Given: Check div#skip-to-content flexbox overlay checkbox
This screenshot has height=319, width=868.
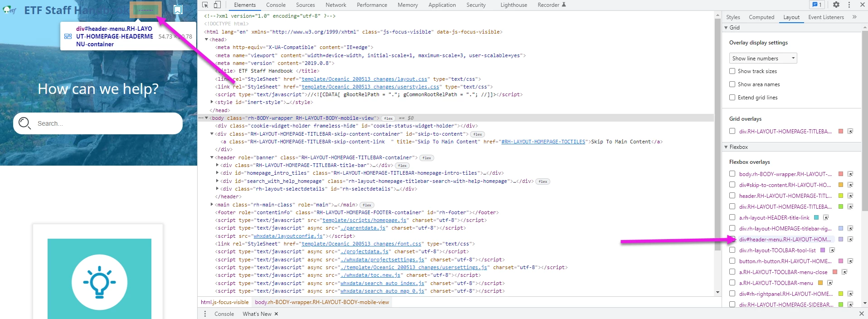Looking at the screenshot, I should click(732, 185).
